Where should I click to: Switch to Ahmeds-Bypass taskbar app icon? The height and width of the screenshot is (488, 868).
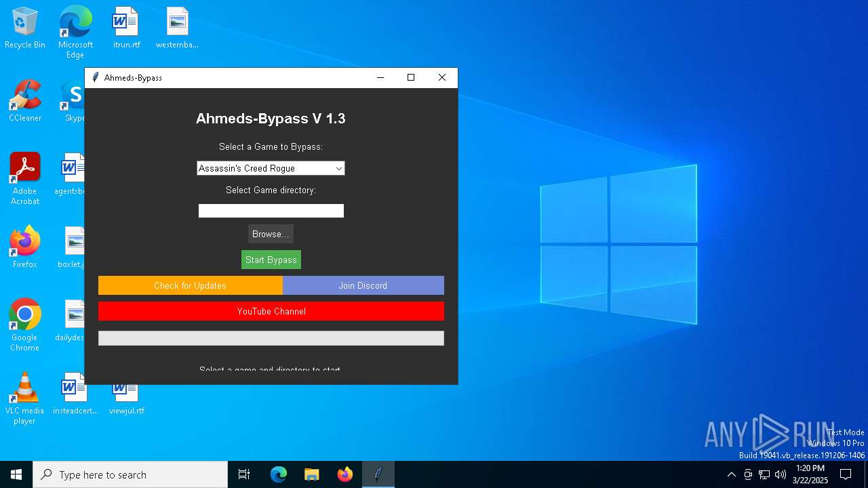pos(378,474)
